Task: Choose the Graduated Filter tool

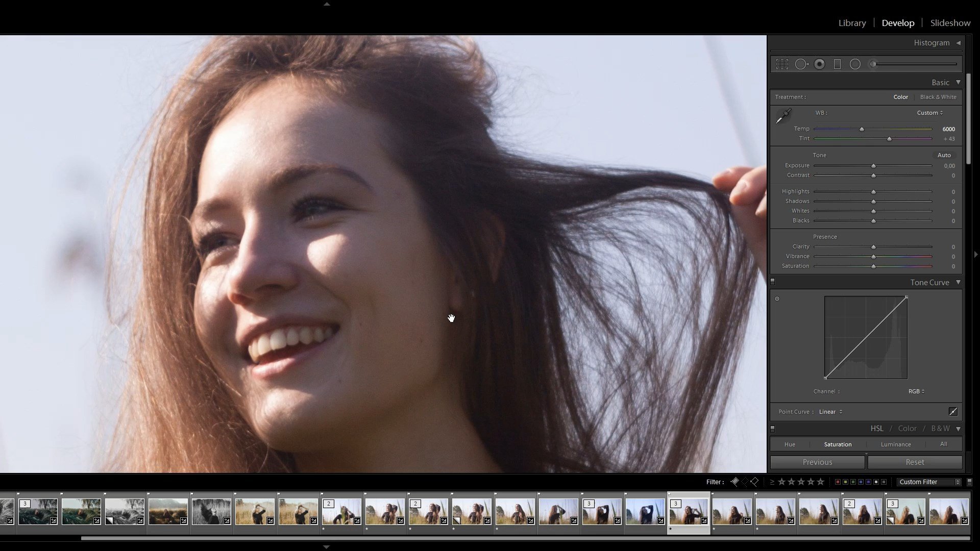Action: pos(837,64)
